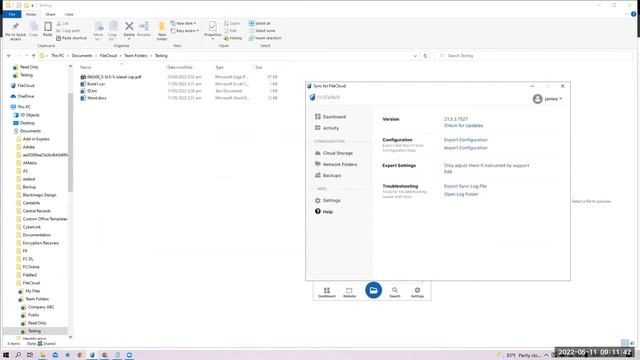Open the james user account dropdown

pyautogui.click(x=548, y=99)
